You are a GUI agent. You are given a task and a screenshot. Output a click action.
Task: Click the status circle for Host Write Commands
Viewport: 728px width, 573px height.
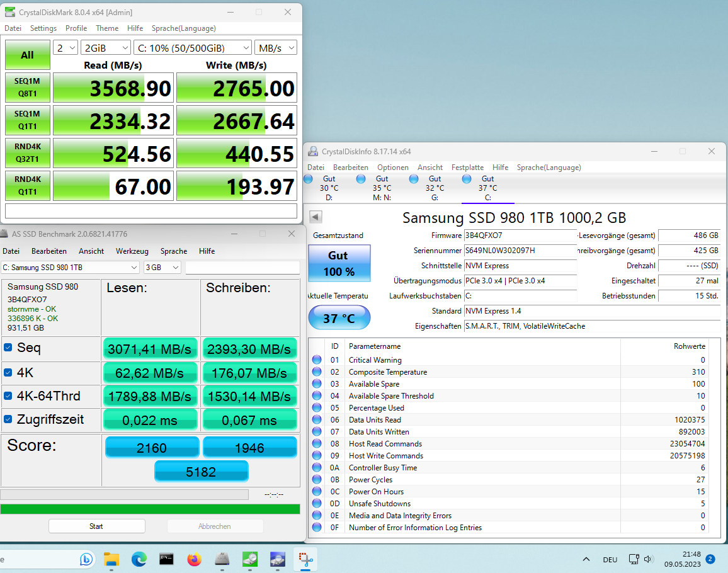click(x=317, y=455)
